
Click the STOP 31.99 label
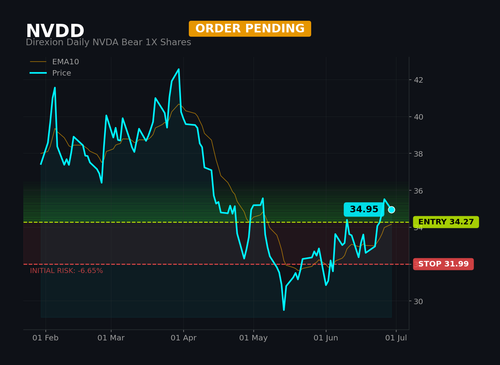(443, 264)
